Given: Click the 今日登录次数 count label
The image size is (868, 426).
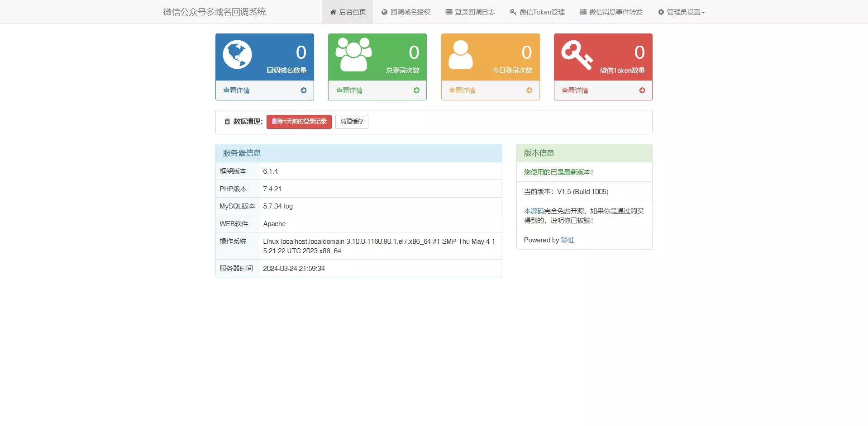Looking at the screenshot, I should coord(512,71).
